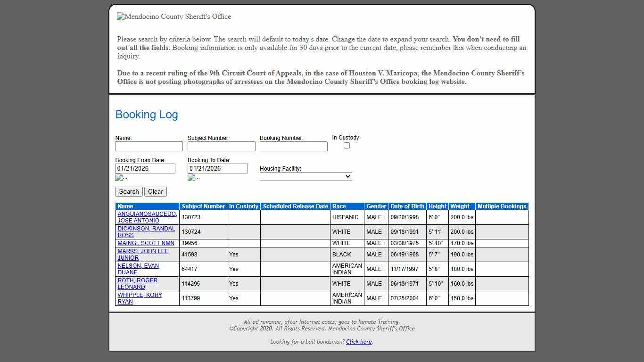644x362 pixels.
Task: Open ANGUIANOSAUCEDO, JOSE ANTONIO booking record
Action: [147, 217]
